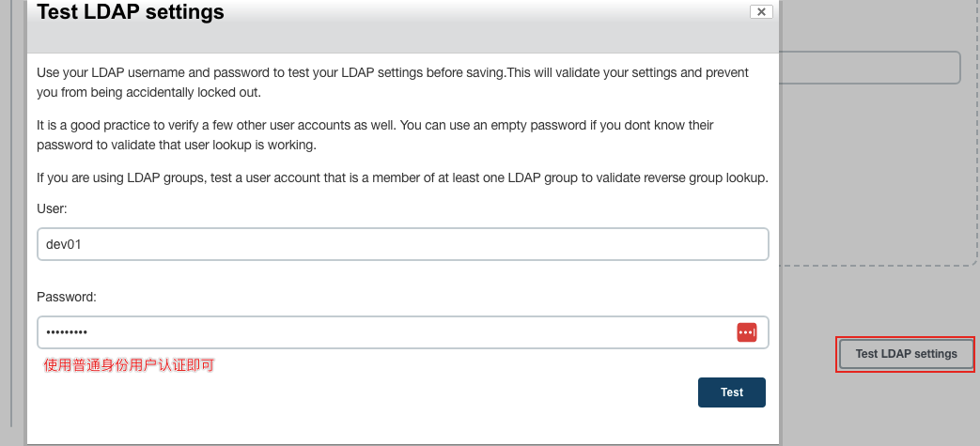Click the paragraph about being locked out
The width and height of the screenshot is (980, 446).
point(393,83)
